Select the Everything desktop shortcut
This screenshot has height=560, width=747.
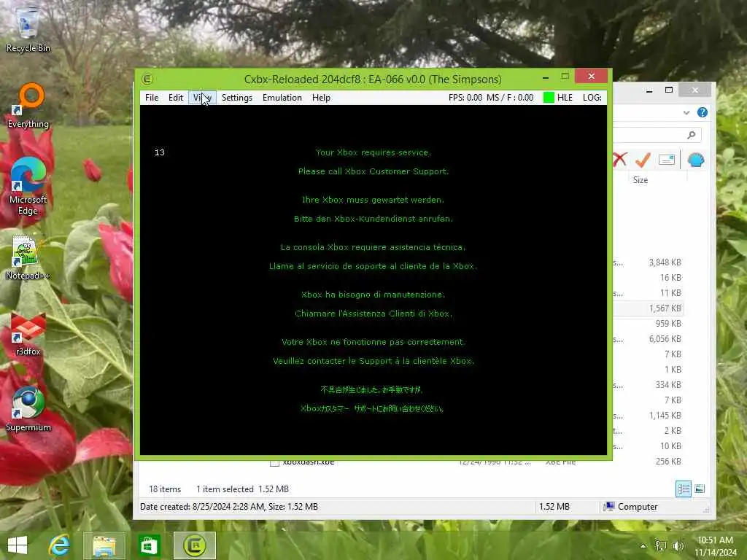pyautogui.click(x=28, y=105)
